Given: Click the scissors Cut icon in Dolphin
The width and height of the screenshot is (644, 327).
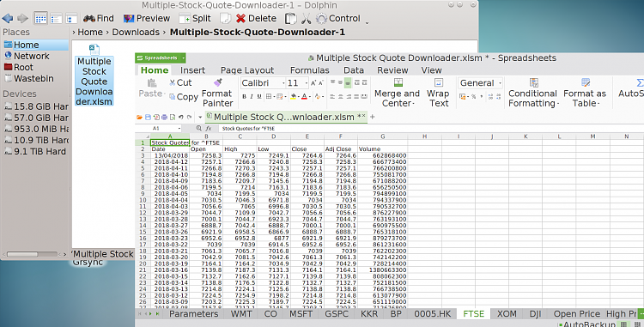Looking at the screenshot, I should (x=306, y=19).
